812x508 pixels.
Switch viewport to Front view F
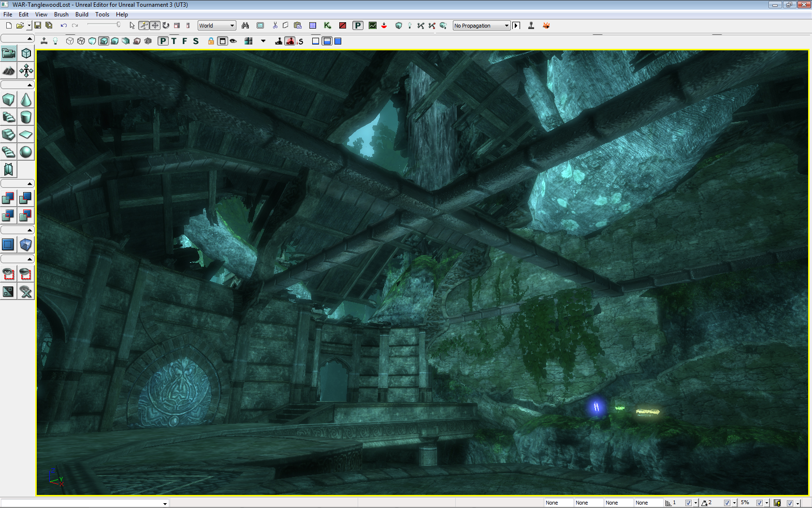[185, 41]
